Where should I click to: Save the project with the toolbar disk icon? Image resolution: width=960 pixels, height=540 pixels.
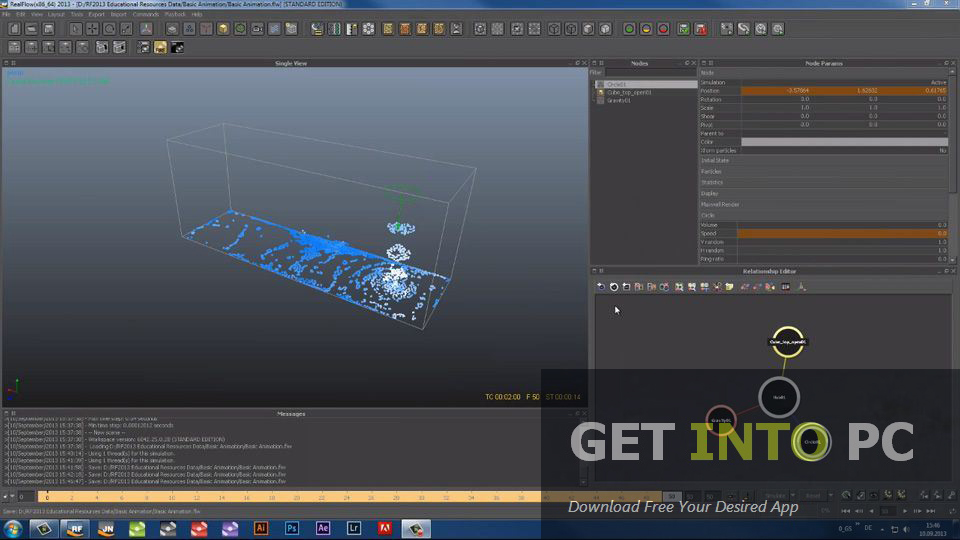[48, 29]
